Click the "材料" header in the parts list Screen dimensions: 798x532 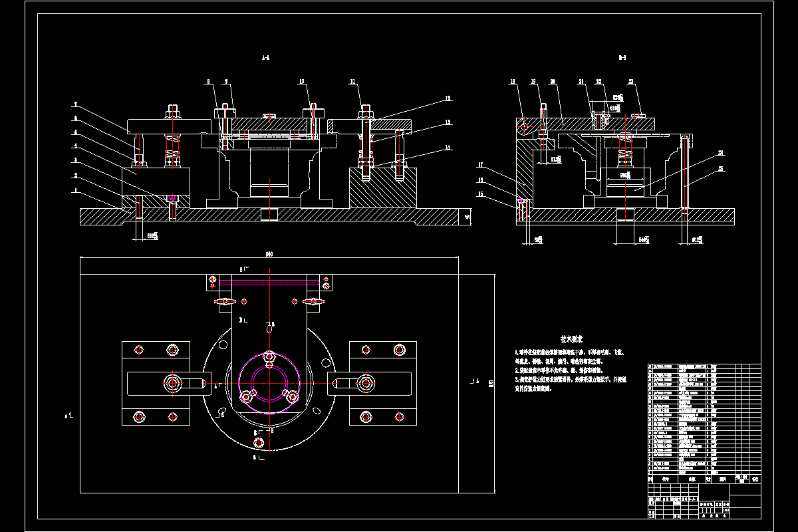click(723, 479)
